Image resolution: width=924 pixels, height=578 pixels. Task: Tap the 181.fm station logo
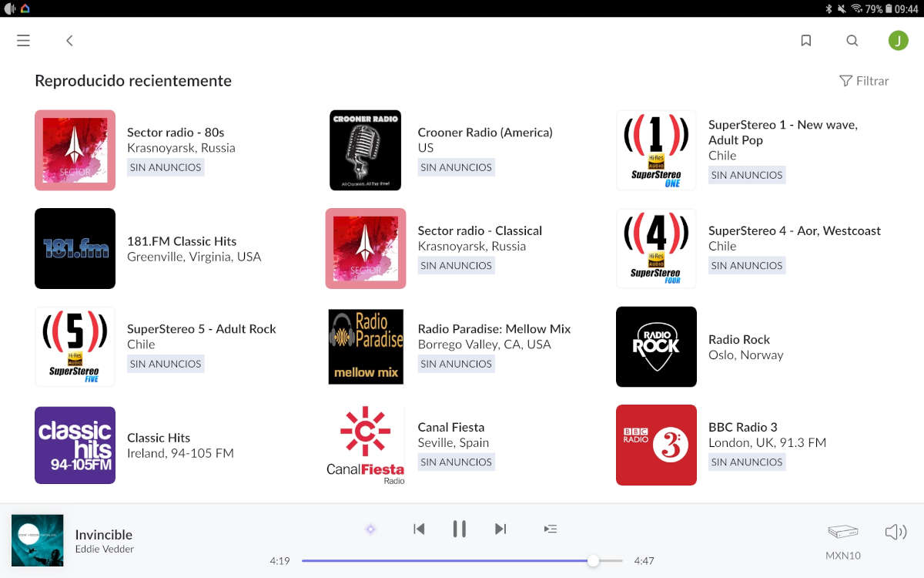point(75,248)
